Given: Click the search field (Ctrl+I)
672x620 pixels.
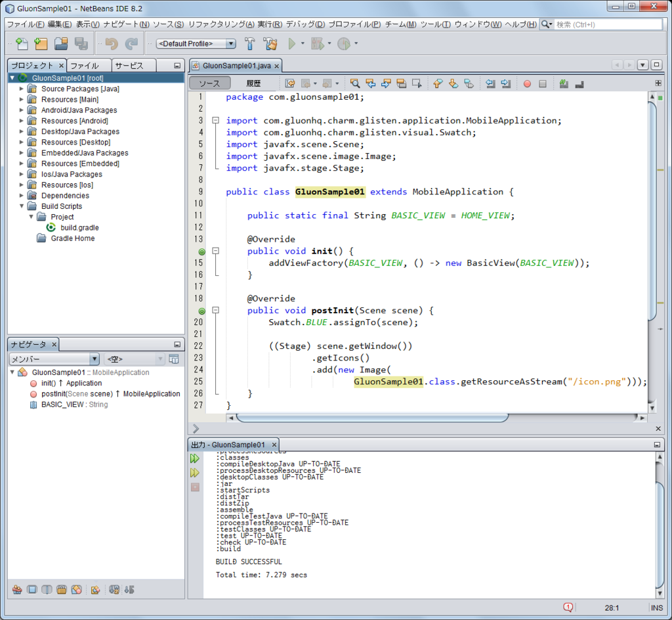Looking at the screenshot, I should (608, 24).
